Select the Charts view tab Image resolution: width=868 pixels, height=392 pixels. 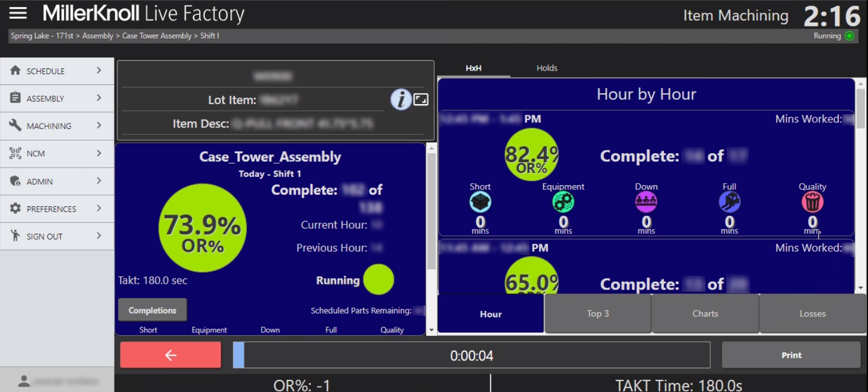click(705, 314)
